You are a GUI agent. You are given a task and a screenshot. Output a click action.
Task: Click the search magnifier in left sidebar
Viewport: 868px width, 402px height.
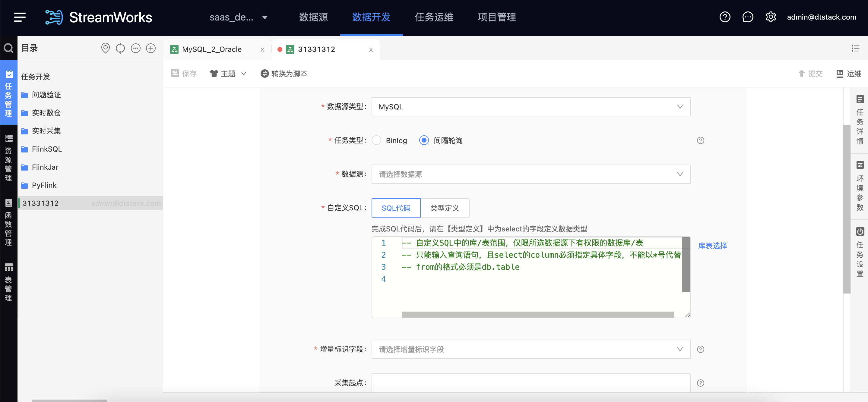(8, 49)
